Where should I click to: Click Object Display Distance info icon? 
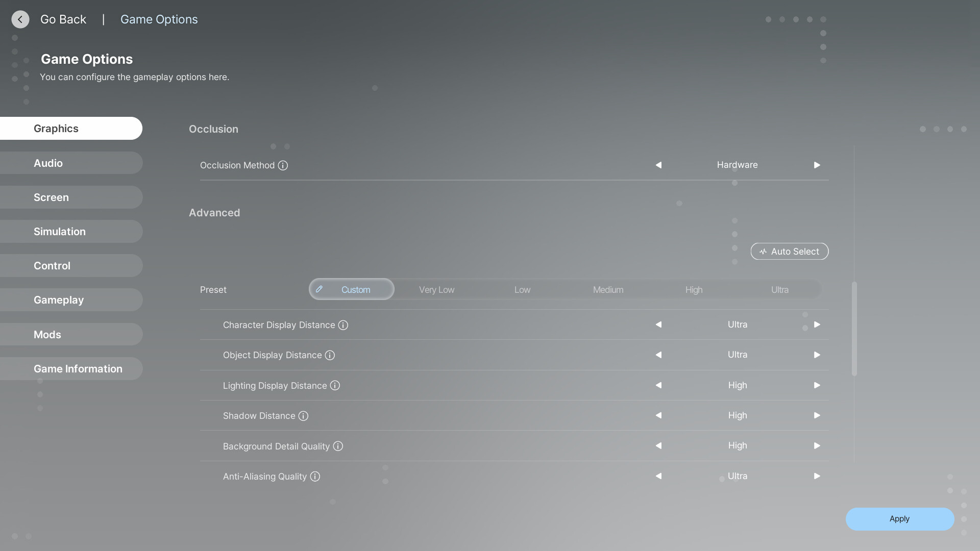[x=330, y=355]
